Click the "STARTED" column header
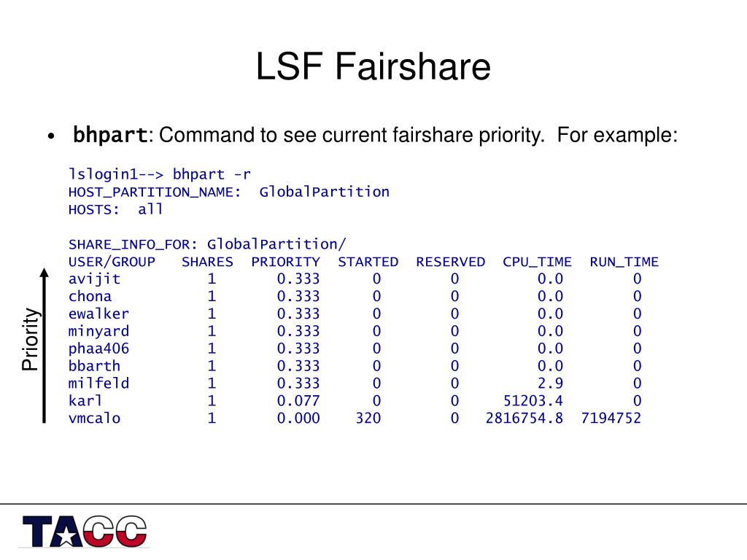 coord(368,262)
